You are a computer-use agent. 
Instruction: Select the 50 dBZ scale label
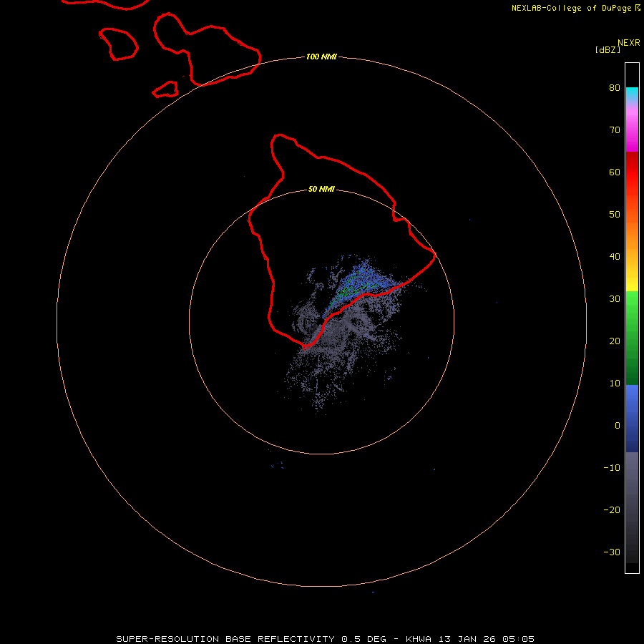pos(615,215)
